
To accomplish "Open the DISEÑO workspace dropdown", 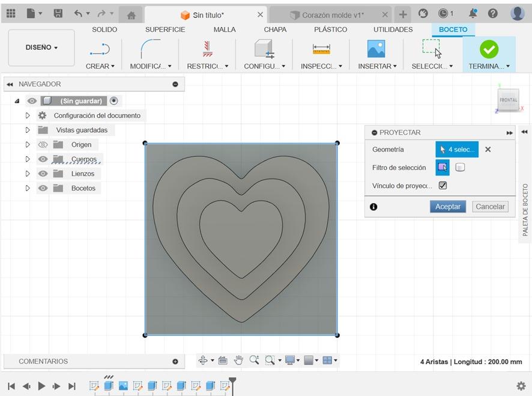I will 41,47.
